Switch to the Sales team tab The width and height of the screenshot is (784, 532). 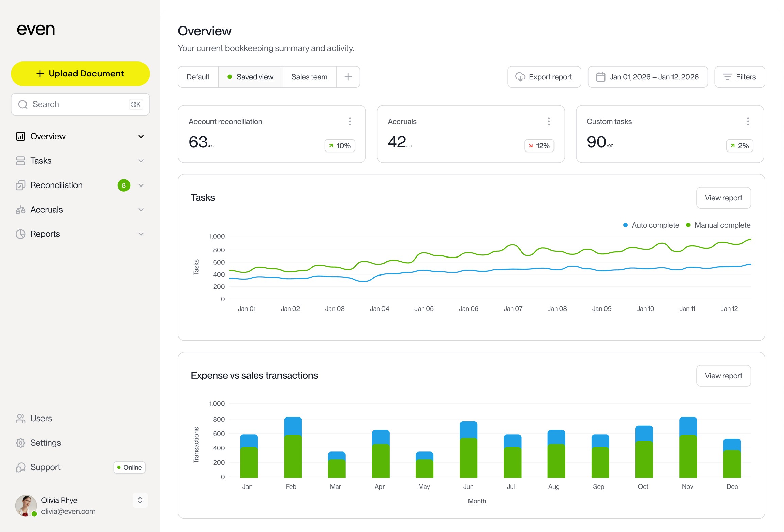[x=309, y=77]
